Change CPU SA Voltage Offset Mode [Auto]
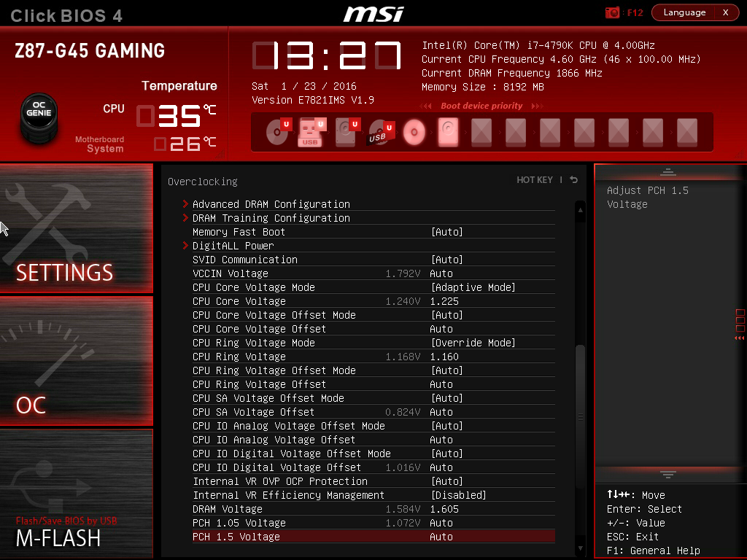Image resolution: width=747 pixels, height=560 pixels. click(447, 397)
